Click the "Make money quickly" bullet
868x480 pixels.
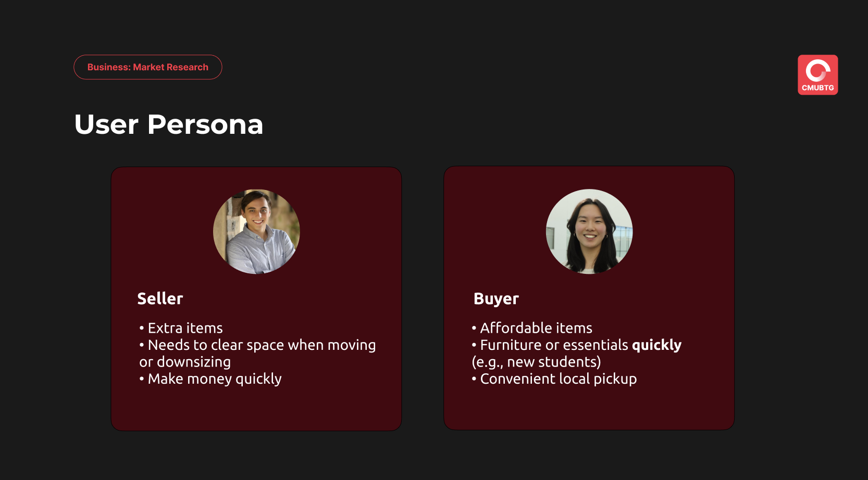point(214,379)
